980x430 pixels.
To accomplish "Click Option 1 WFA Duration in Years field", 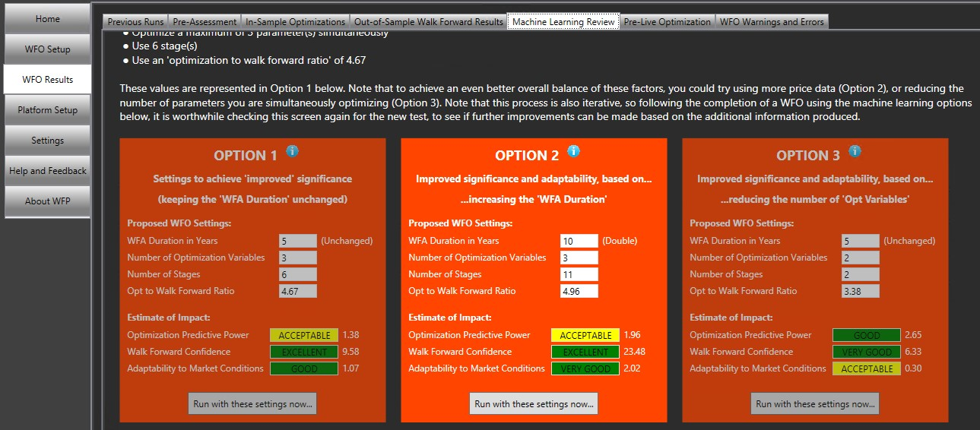I will pos(298,241).
